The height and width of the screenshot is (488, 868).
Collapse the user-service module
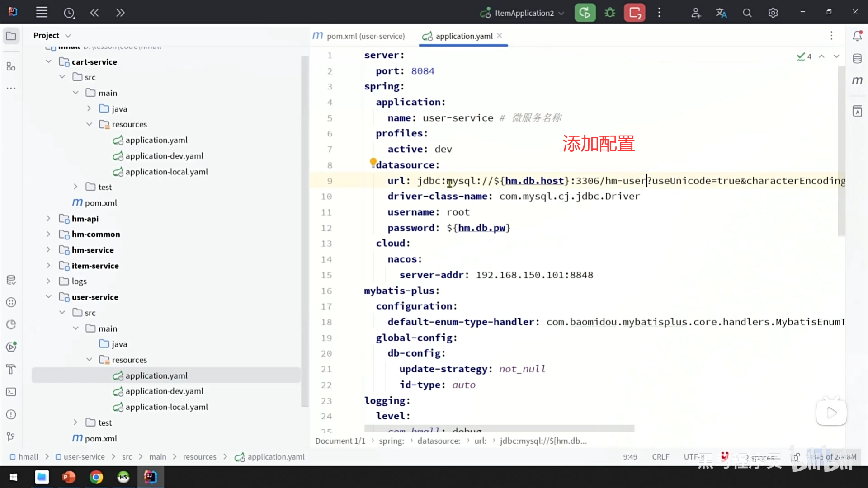coord(48,297)
